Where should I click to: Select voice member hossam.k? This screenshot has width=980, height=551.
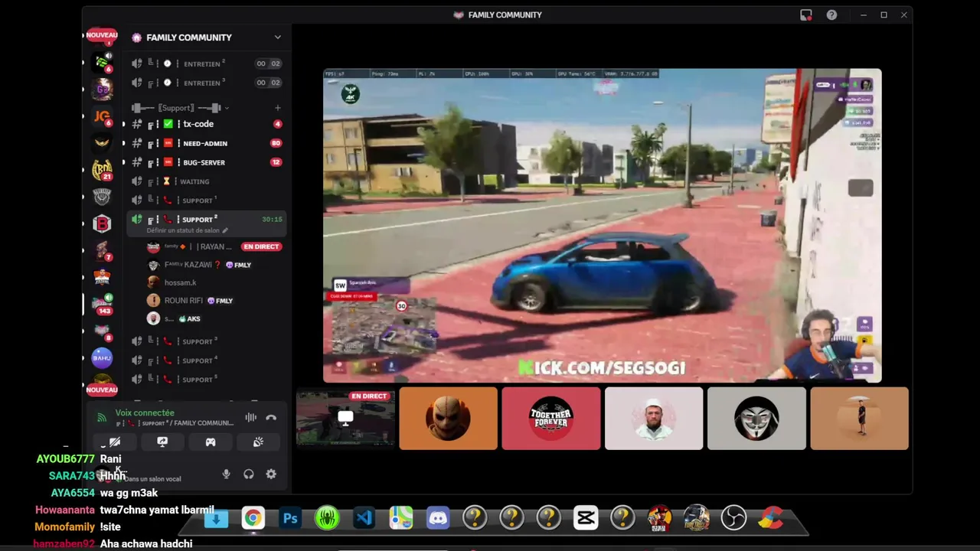click(x=214, y=282)
